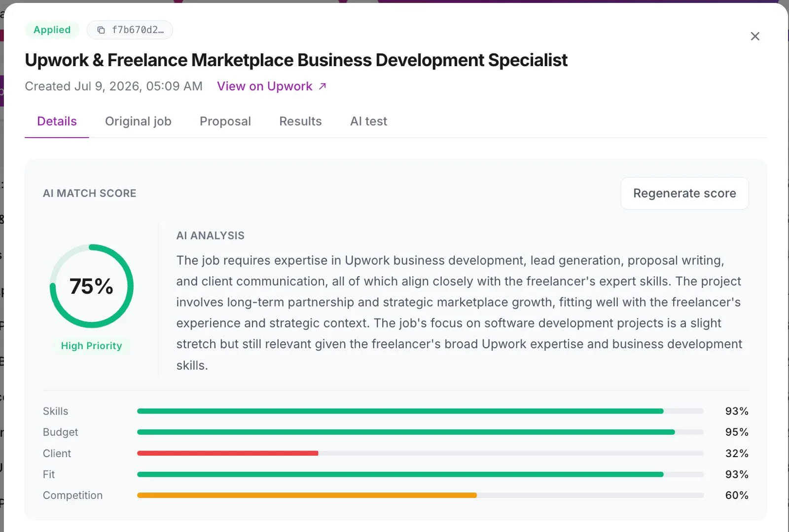The height and width of the screenshot is (532, 789).
Task: Click the 75% circular match score
Action: point(92,286)
